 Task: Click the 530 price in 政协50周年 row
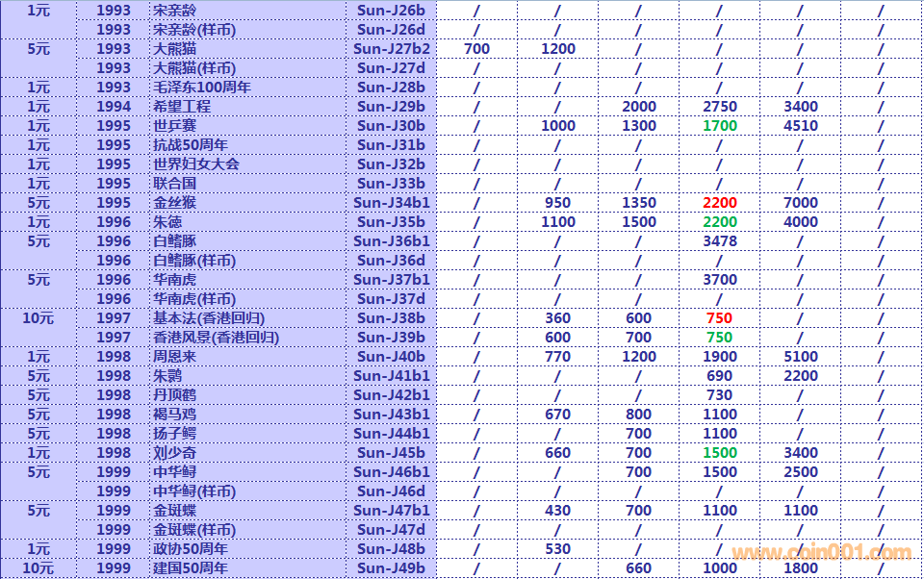pos(557,549)
